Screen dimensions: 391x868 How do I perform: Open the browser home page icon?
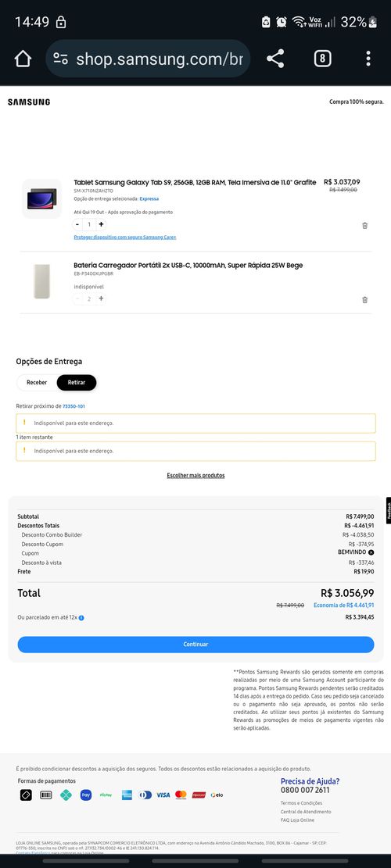tap(23, 59)
